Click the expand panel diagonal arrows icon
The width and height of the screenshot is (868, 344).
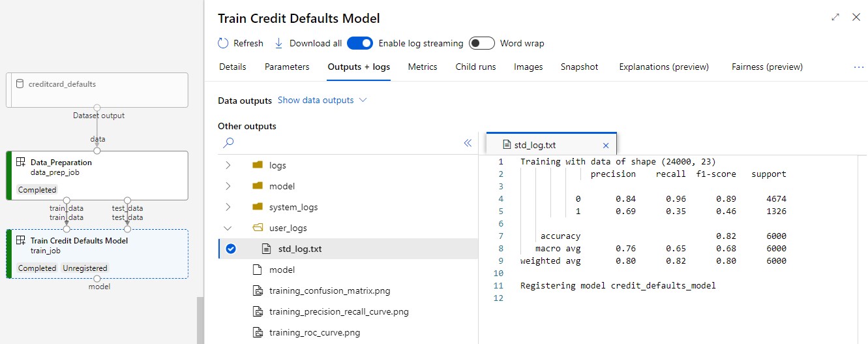click(835, 18)
